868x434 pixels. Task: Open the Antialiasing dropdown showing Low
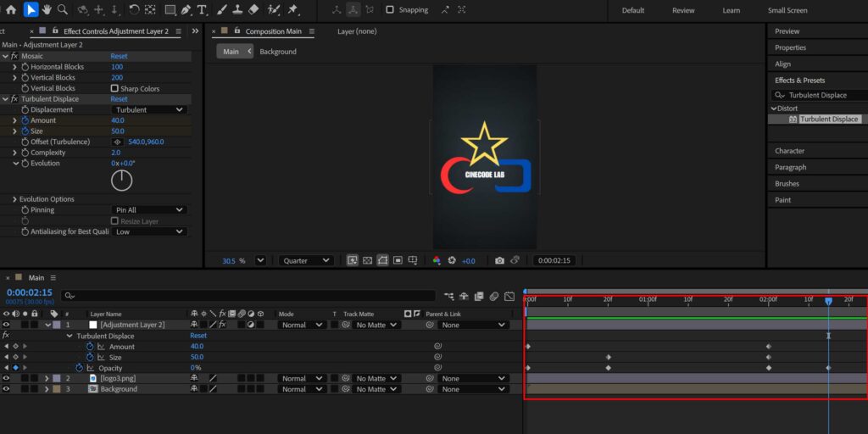click(x=149, y=231)
